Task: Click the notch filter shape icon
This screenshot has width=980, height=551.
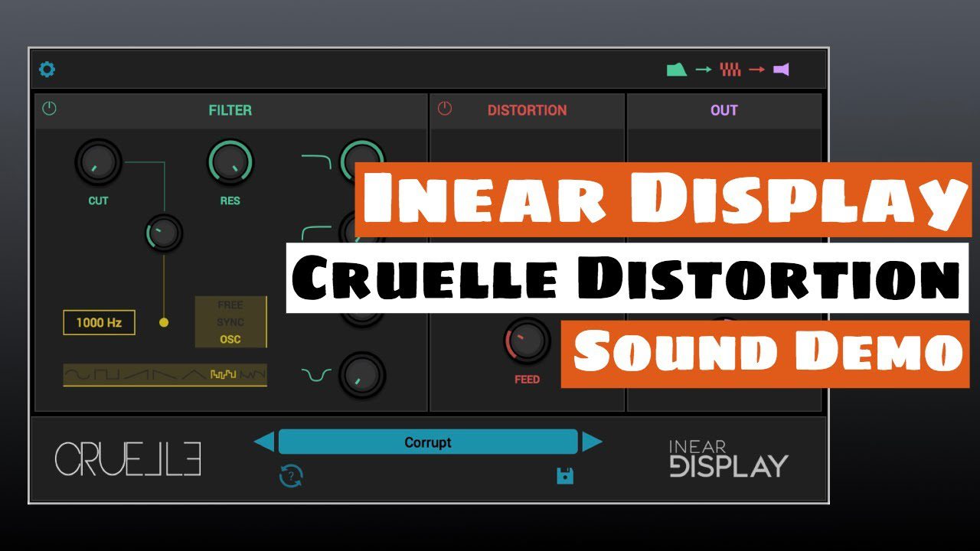Action: (x=316, y=375)
